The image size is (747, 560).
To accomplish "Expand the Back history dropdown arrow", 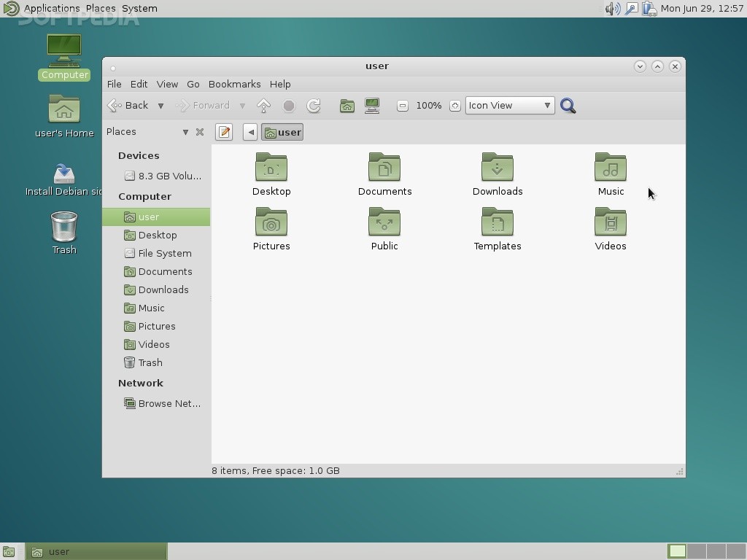I will pos(160,106).
